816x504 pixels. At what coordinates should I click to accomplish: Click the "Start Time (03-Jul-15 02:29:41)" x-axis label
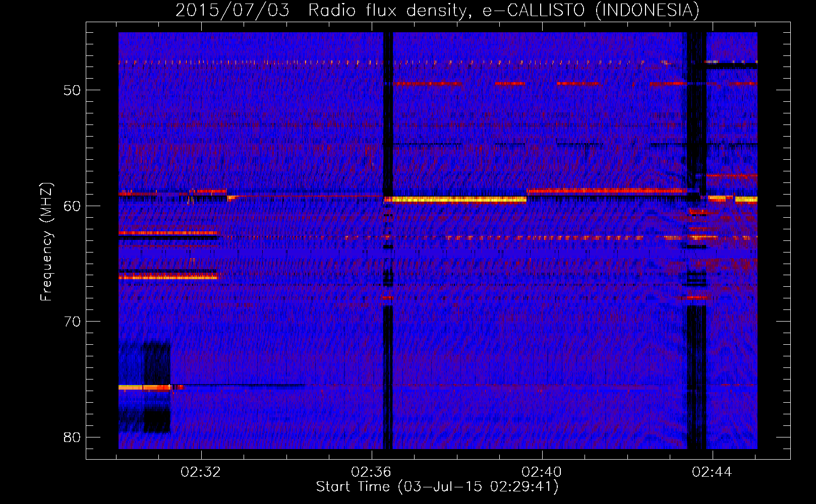(x=437, y=487)
